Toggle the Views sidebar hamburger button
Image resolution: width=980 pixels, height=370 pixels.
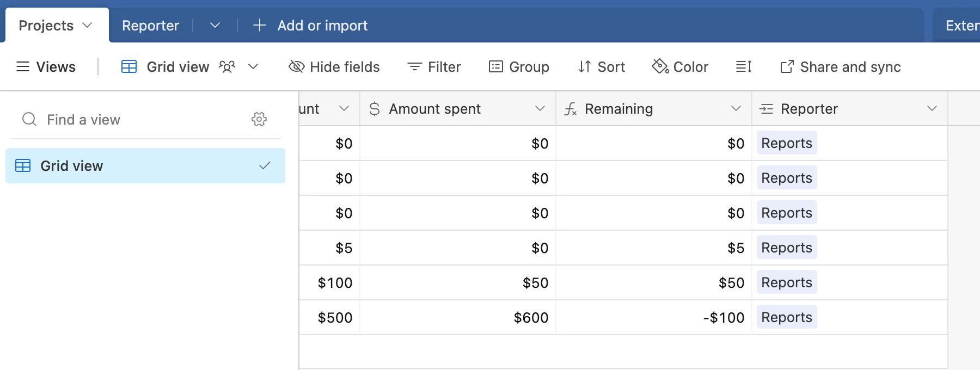(x=23, y=67)
